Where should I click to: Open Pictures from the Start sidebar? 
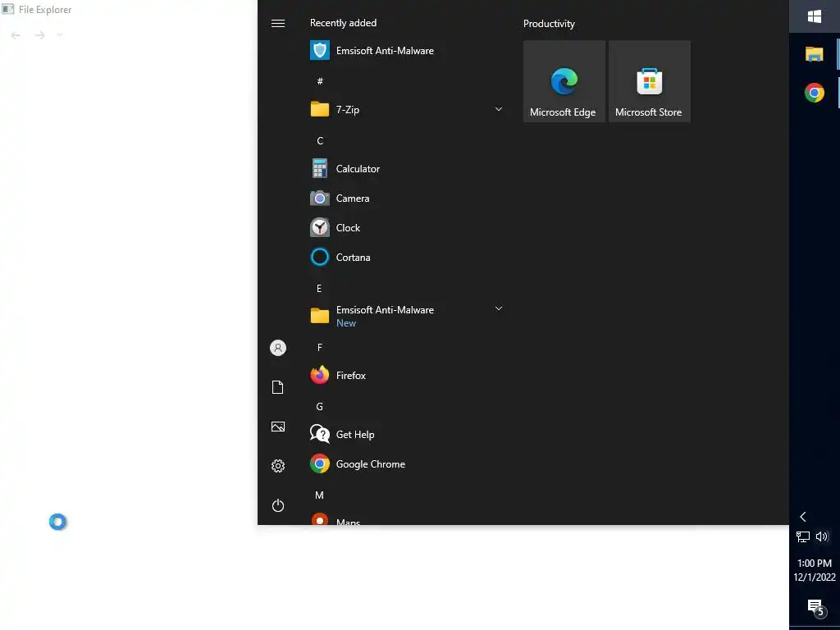coord(277,427)
